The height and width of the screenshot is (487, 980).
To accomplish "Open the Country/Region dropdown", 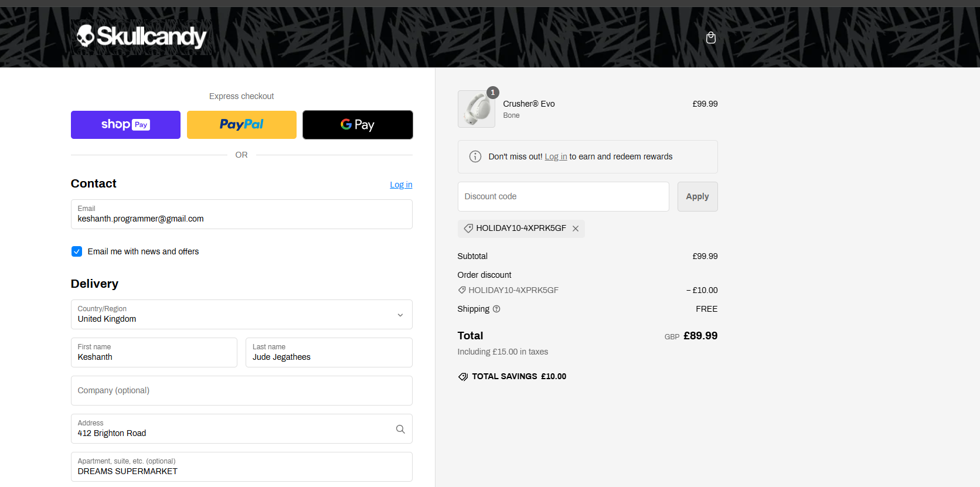I will click(x=241, y=315).
